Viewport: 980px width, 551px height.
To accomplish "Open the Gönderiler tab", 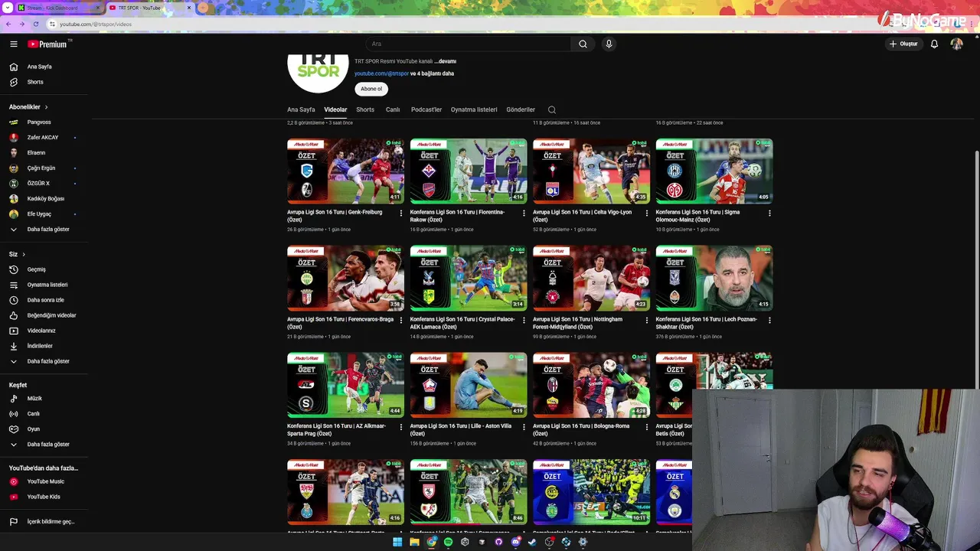I will (x=521, y=109).
